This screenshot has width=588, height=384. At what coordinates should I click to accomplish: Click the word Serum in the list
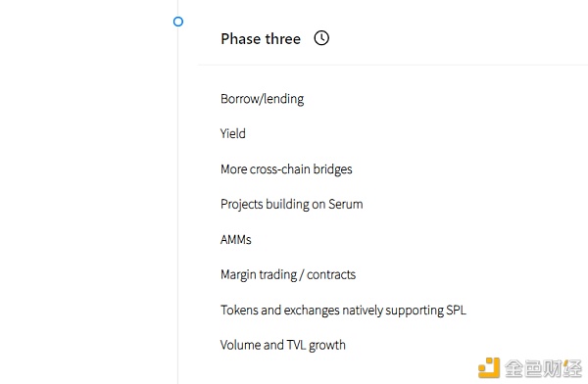click(345, 204)
